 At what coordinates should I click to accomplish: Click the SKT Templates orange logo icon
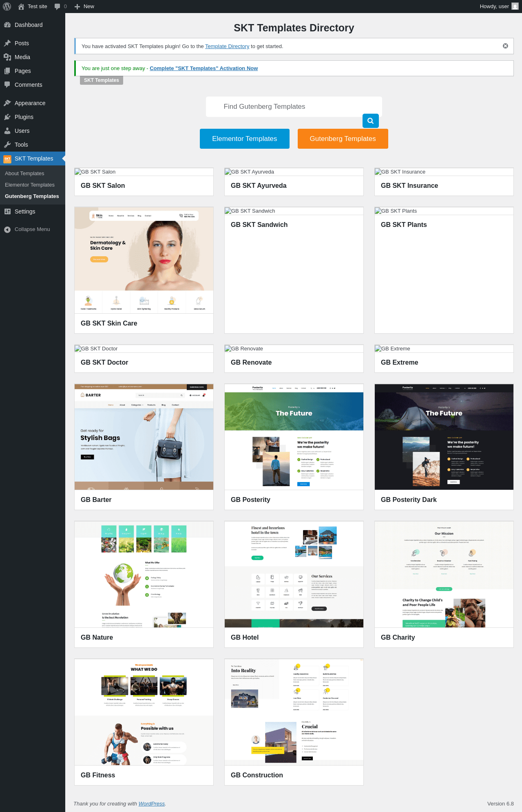coord(7,159)
